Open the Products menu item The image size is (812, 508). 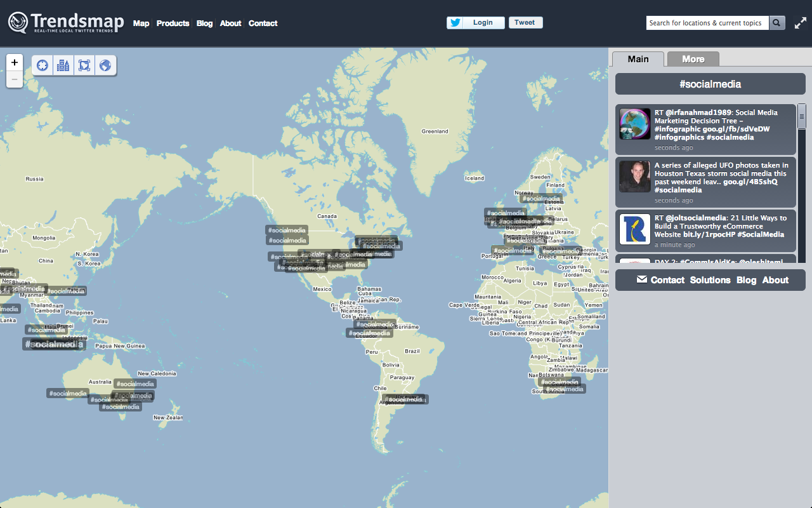[x=173, y=23]
